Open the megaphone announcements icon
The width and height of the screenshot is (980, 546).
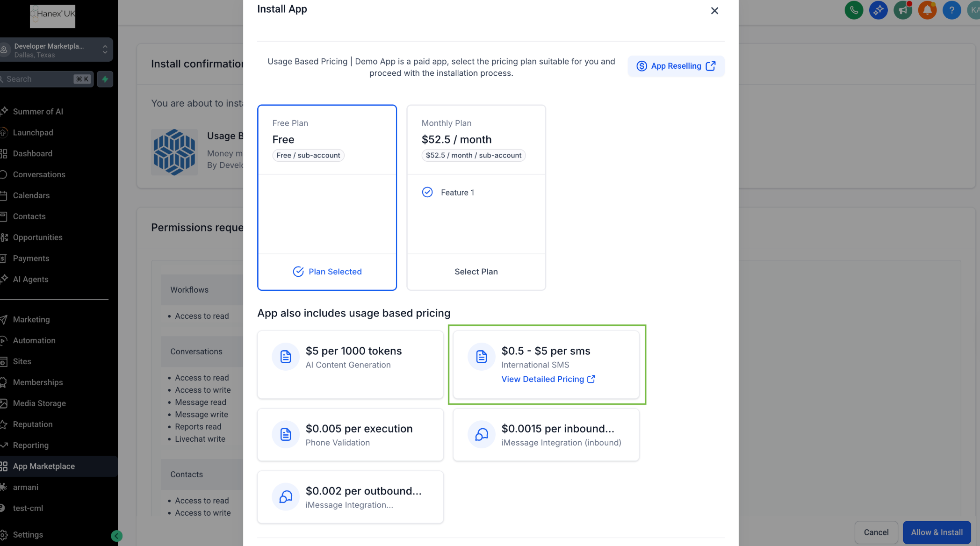click(x=902, y=10)
